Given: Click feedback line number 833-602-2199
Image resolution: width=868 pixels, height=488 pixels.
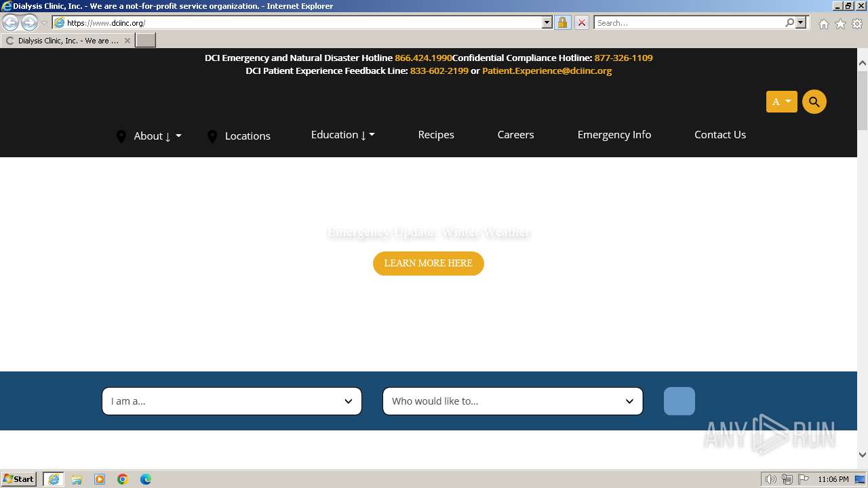Looking at the screenshot, I should point(439,71).
